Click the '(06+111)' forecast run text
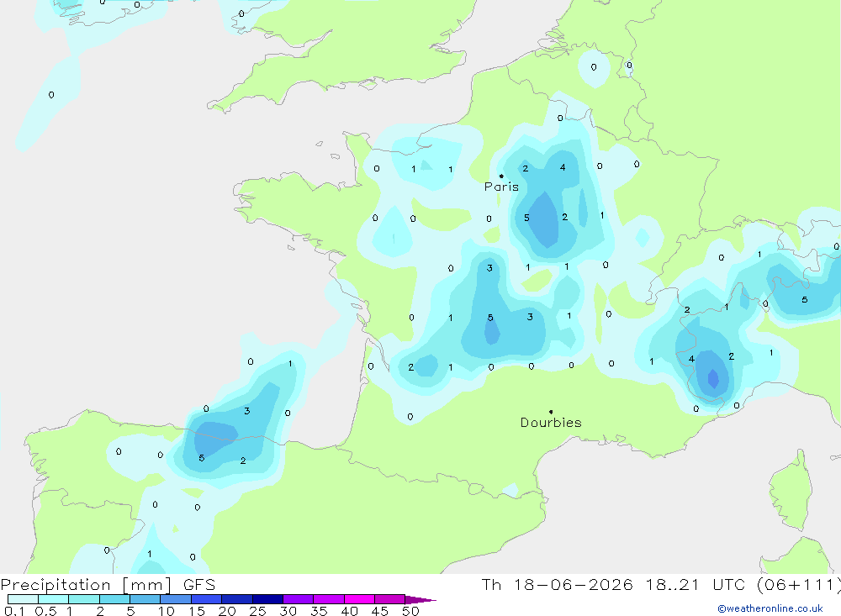This screenshot has width=841, height=616. pos(798,585)
